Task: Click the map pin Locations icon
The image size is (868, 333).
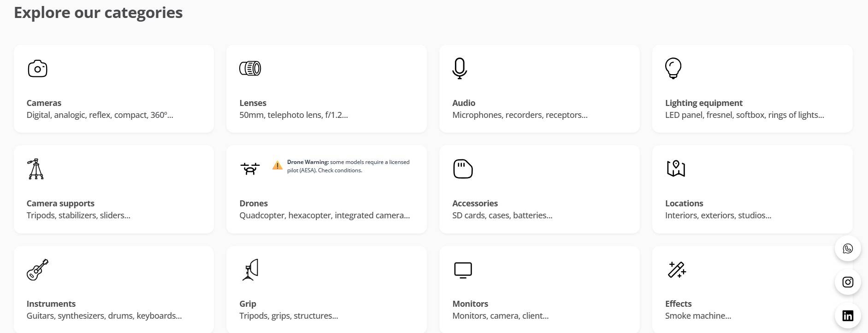Action: (676, 169)
